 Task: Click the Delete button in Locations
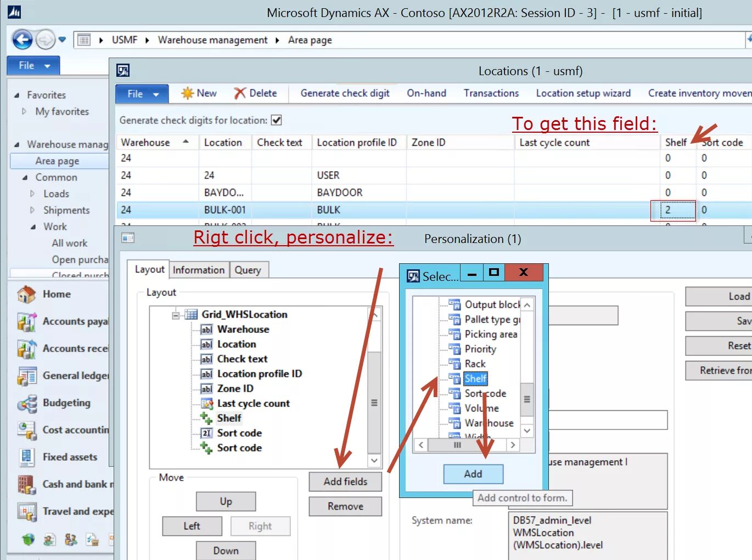point(256,93)
